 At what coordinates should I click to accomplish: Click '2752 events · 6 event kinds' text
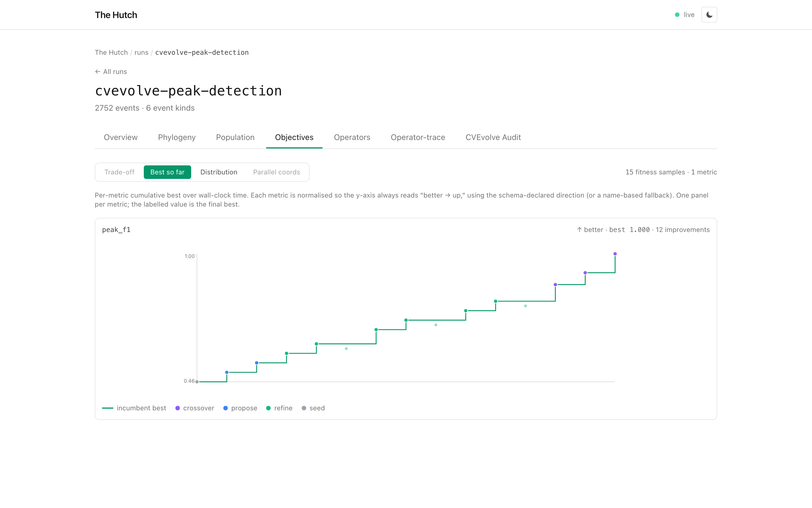coord(145,108)
